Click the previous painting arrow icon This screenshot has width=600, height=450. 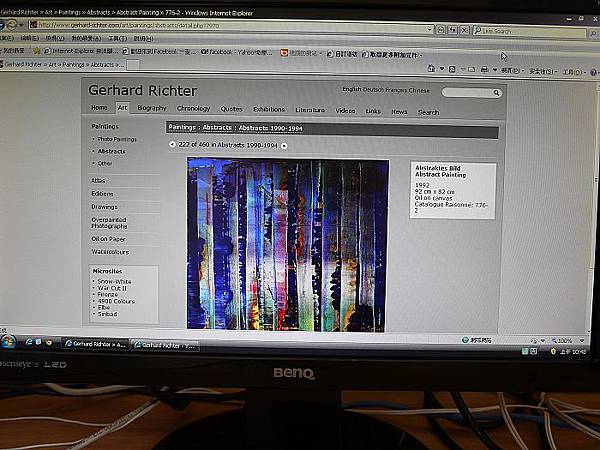point(172,144)
